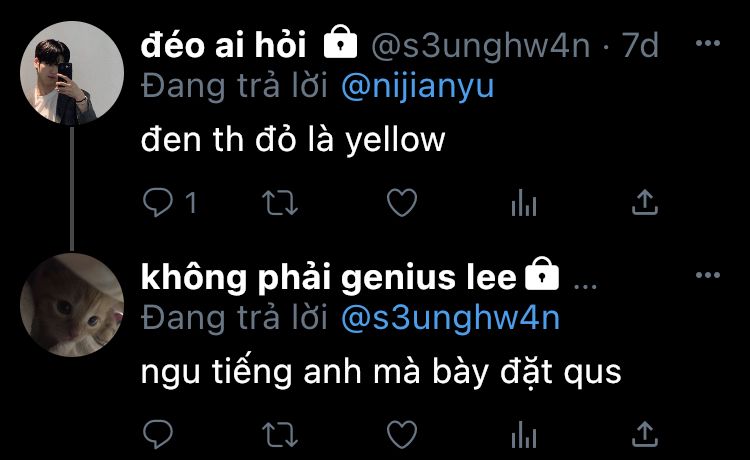
Task: Reply to the "ngu tiếng anh" tweet
Action: [158, 434]
